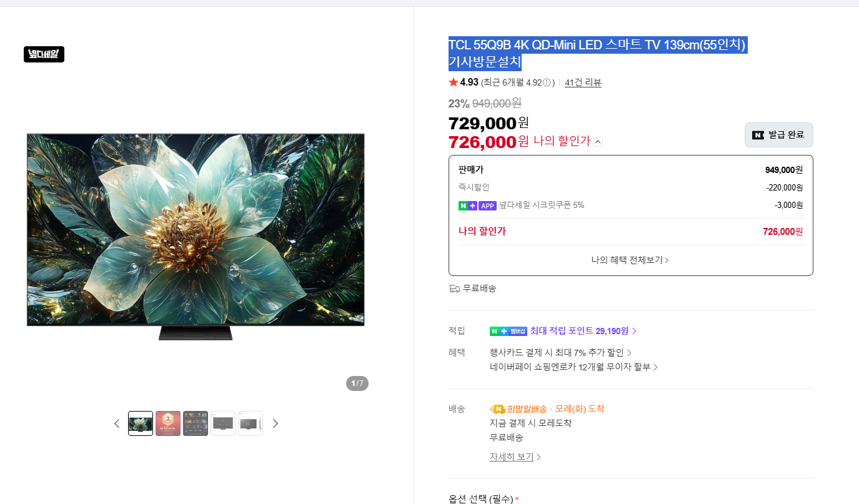Click the N+ 멤버십 badge icon
The image size is (859, 504).
pos(509,331)
